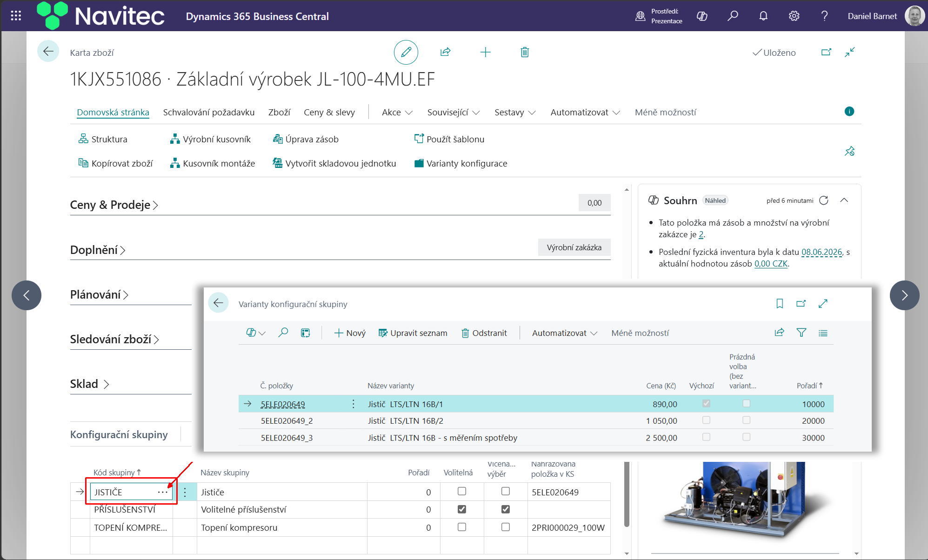928x560 pixels.
Task: Open filter pane in variants window
Action: coord(801,333)
